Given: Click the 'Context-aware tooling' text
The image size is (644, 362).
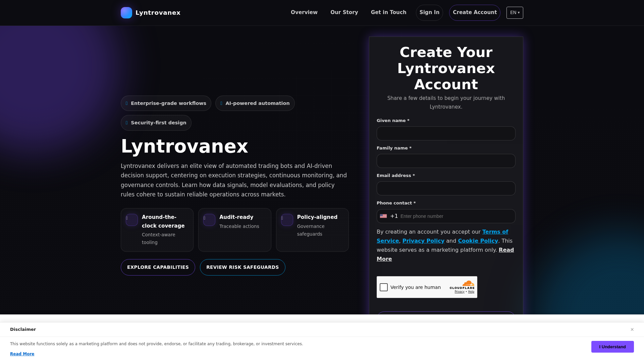Looking at the screenshot, I should point(159,239).
